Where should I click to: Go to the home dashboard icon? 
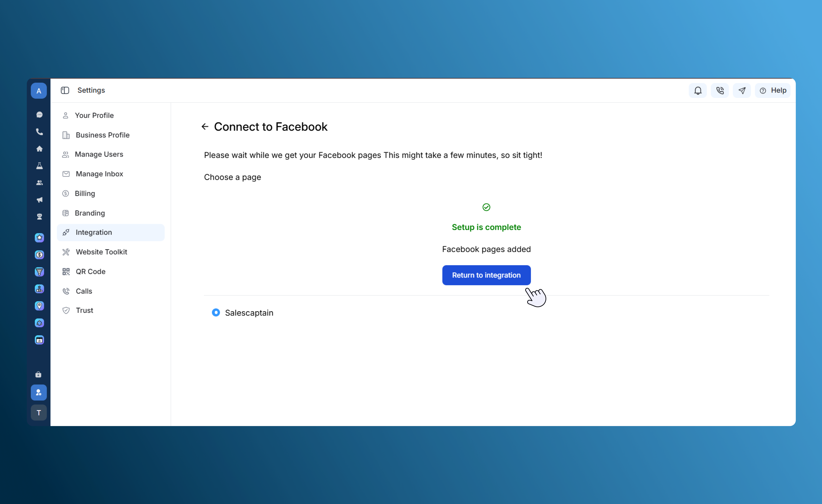point(39,149)
